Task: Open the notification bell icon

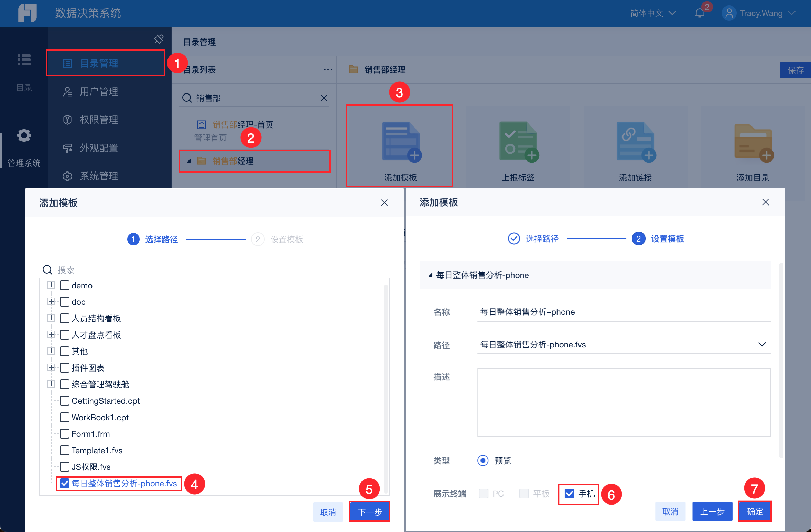Action: (700, 13)
